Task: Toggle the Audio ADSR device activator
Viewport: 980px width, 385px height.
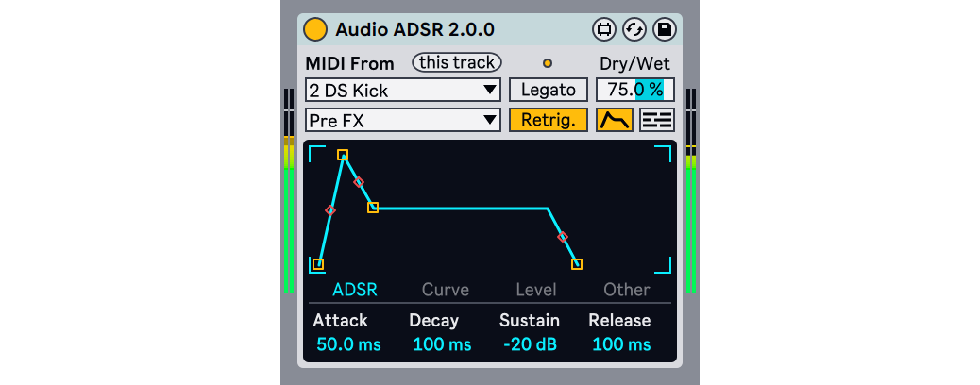Action: click(315, 29)
